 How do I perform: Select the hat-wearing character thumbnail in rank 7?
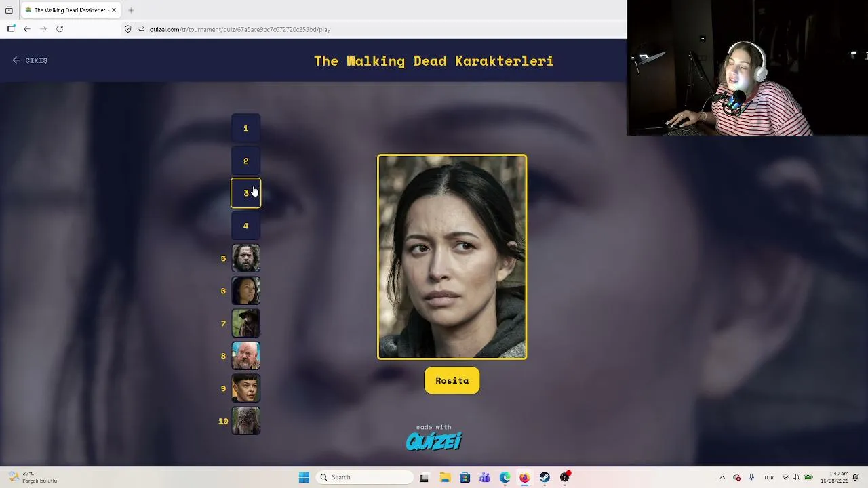point(246,323)
